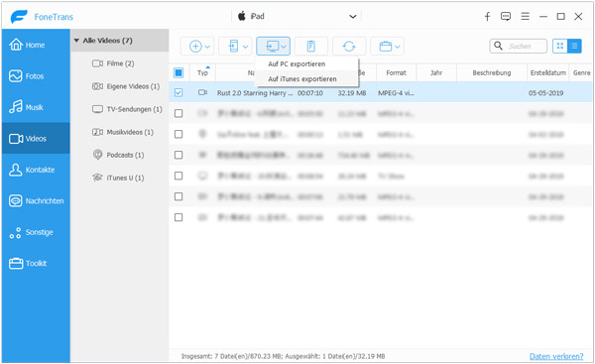This screenshot has width=595, height=364.
Task: Sort by the Genre column header
Action: 581,72
